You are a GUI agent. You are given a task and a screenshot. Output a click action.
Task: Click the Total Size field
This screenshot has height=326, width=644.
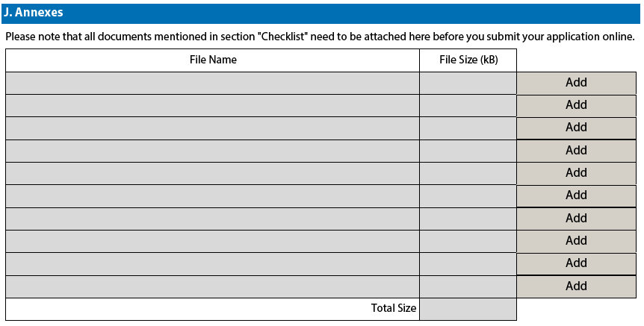coord(468,309)
